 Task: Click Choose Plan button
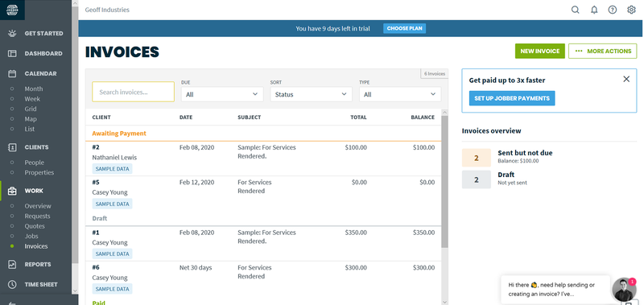point(405,28)
